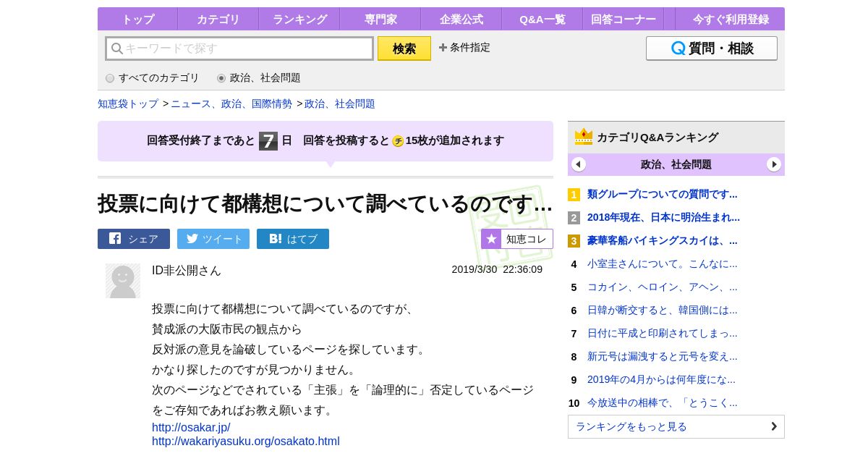Image resolution: width=868 pixels, height=456 pixels.
Task: Click bronze rank 3 badge
Action: (574, 241)
